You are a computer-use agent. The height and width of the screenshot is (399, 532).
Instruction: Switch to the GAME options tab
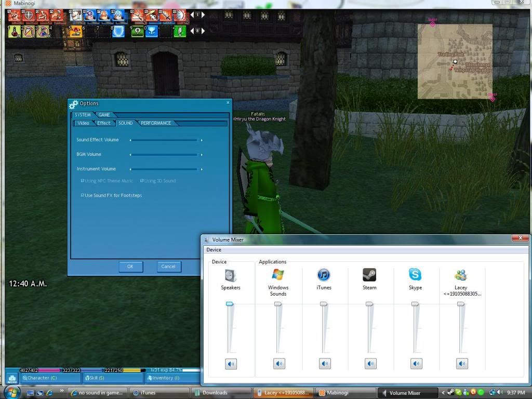(104, 115)
